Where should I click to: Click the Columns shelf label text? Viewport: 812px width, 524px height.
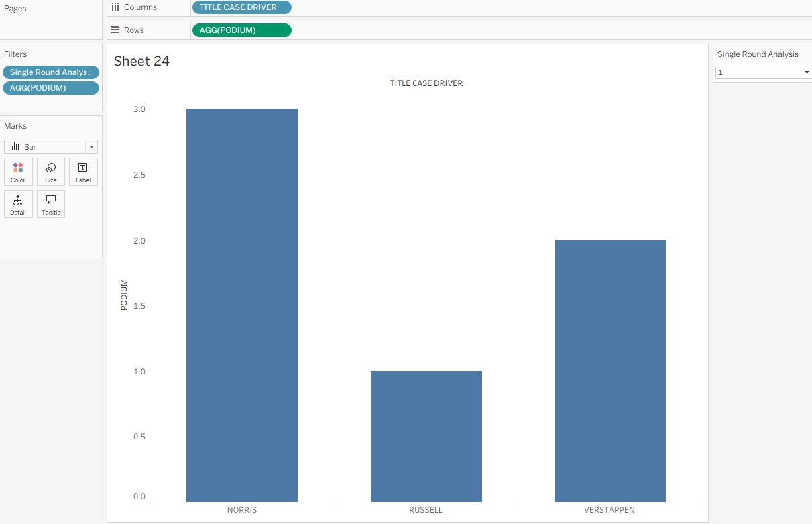(141, 7)
